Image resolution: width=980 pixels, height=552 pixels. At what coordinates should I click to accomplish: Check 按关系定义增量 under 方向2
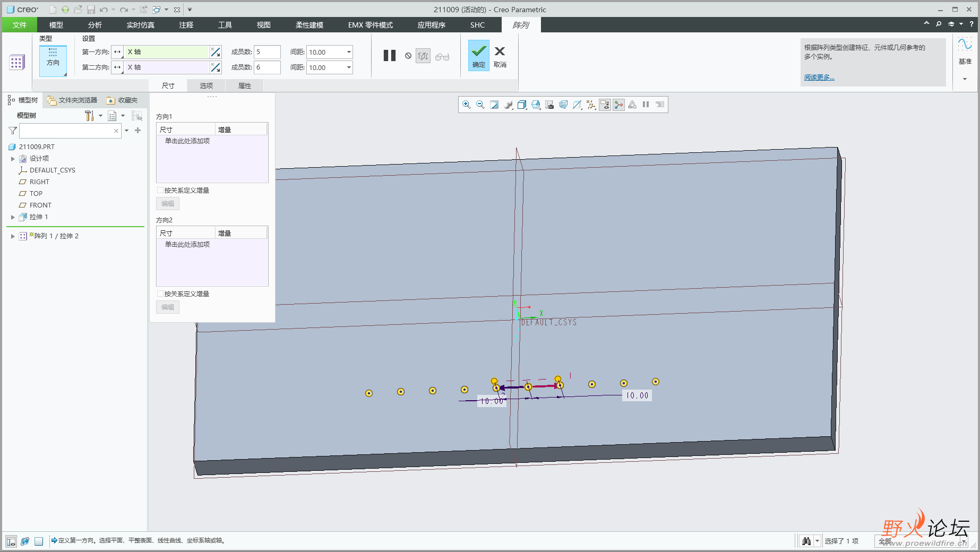pos(160,294)
